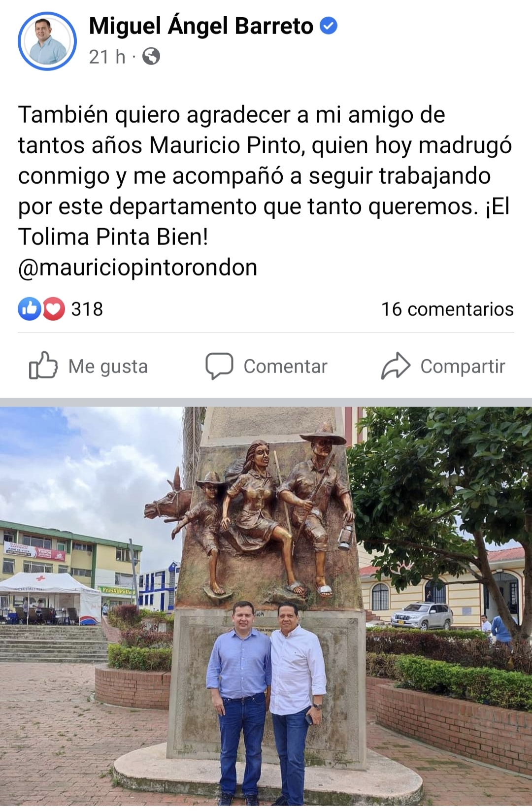Tap the blue thumbs-up reaction icon
532x811 pixels.
point(30,309)
